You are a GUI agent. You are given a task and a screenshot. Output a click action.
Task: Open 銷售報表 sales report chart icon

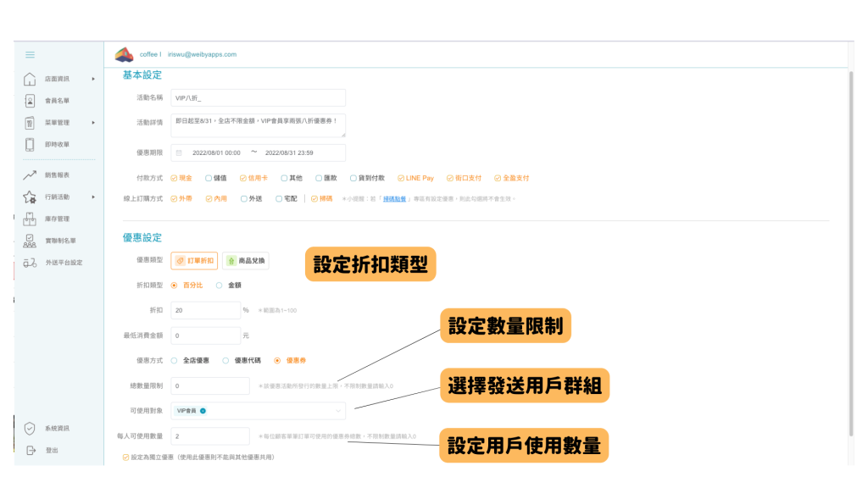[x=30, y=175]
